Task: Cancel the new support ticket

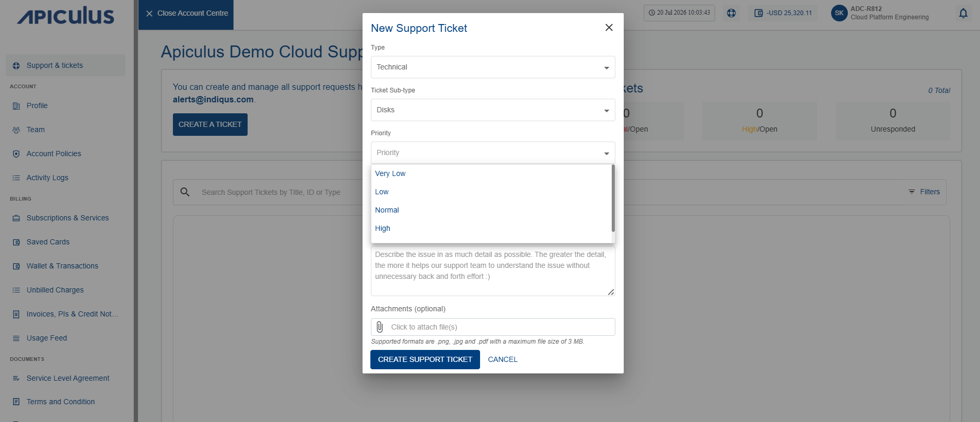Action: coord(503,360)
